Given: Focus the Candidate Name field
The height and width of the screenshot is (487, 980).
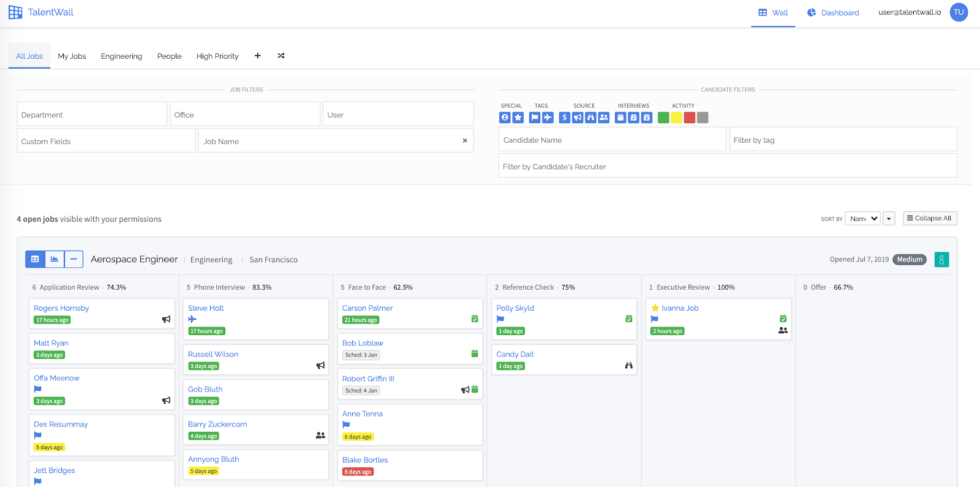Looking at the screenshot, I should (x=612, y=140).
